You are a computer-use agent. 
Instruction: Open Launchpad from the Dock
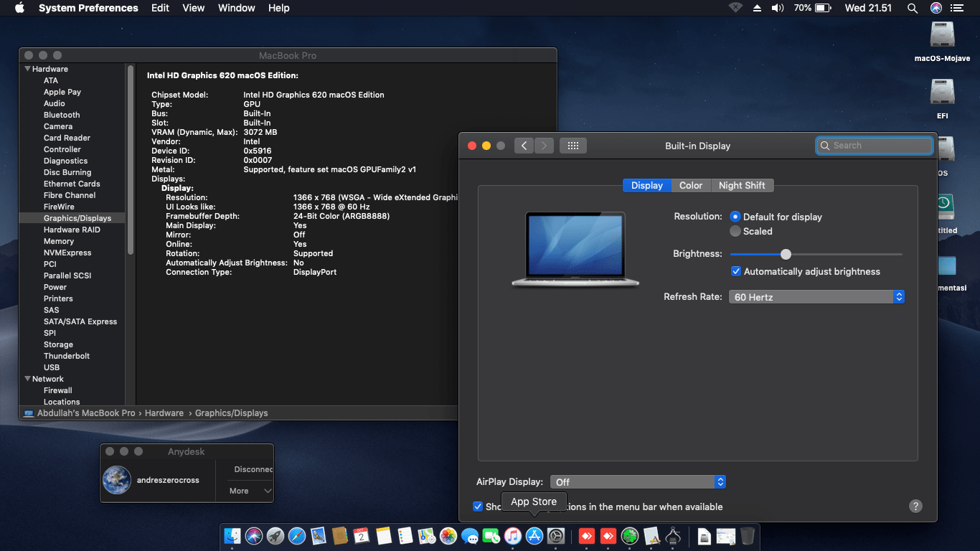click(275, 536)
